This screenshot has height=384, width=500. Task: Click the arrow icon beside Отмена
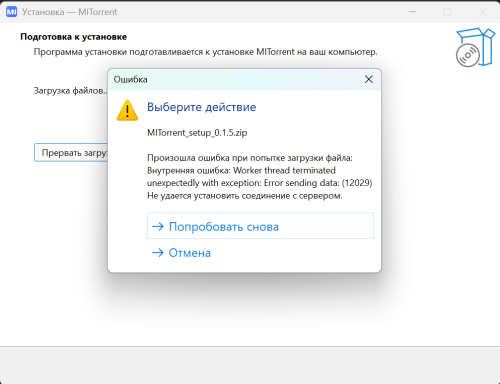[158, 253]
